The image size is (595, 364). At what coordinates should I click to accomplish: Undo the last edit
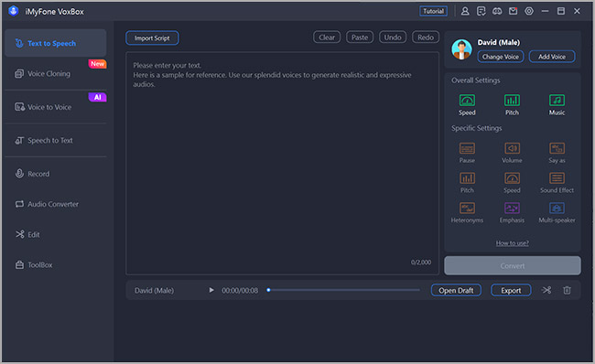(393, 37)
